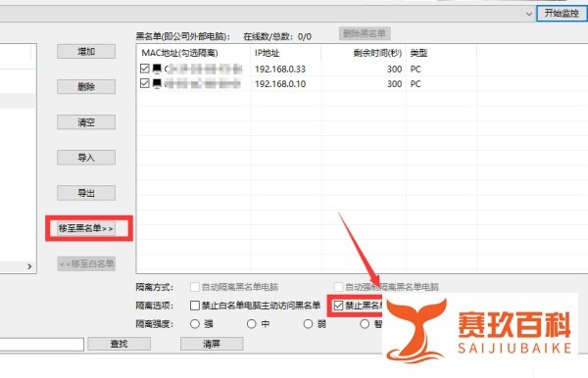Click the 导入 button
This screenshot has height=378, width=588.
[86, 158]
